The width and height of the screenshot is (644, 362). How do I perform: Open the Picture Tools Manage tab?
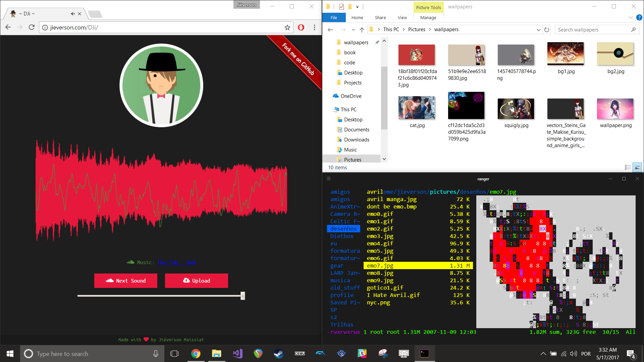[428, 18]
